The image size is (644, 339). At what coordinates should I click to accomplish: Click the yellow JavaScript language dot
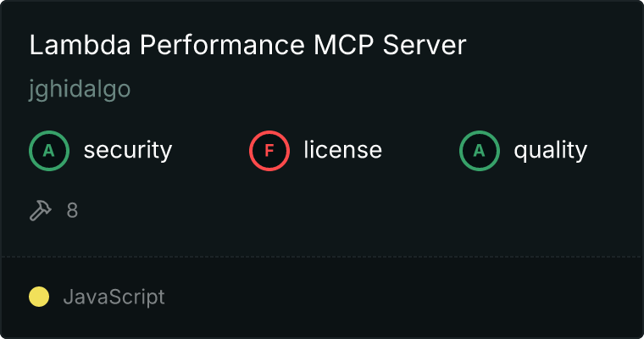click(39, 297)
